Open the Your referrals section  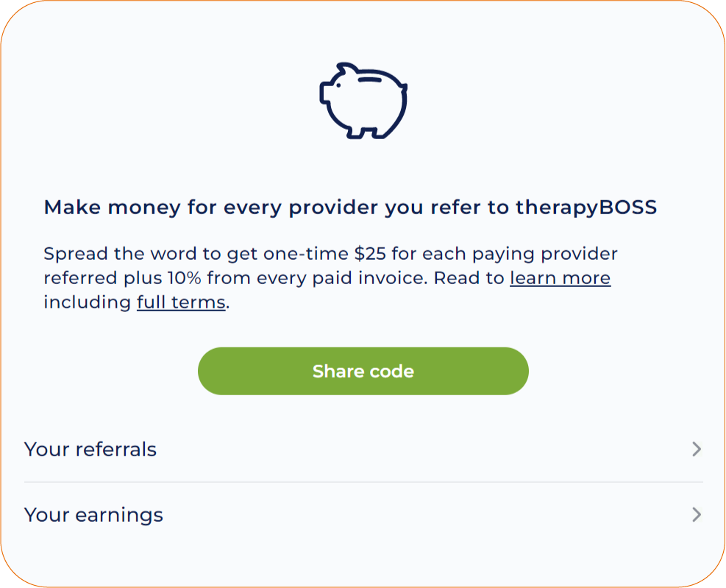click(x=90, y=449)
